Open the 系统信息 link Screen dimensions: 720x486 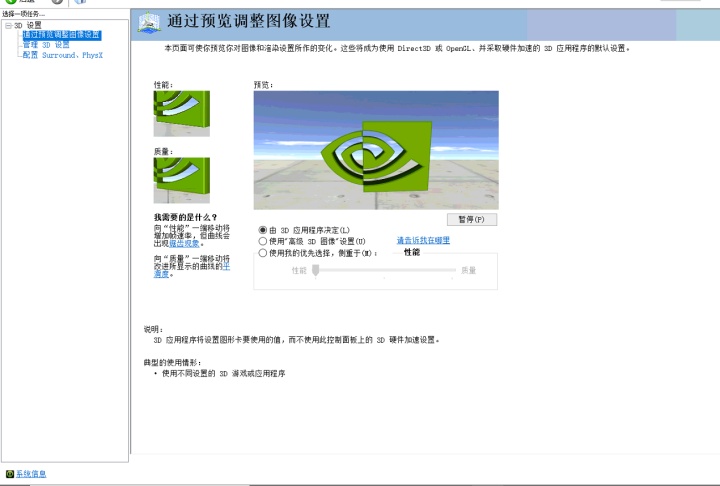pos(31,474)
